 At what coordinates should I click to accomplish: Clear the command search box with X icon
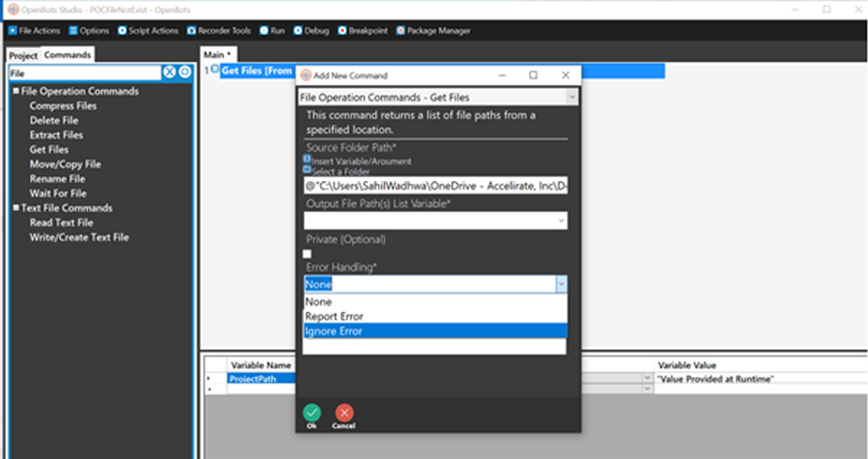point(170,72)
